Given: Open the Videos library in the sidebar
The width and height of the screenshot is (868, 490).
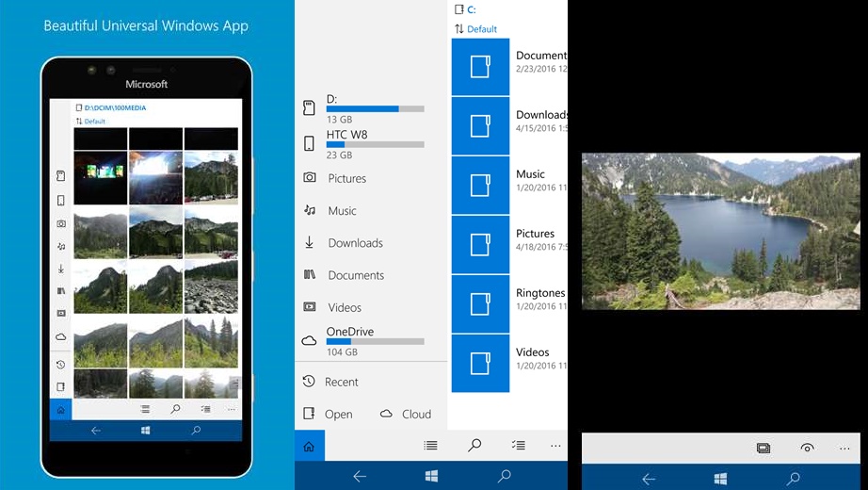Looking at the screenshot, I should pyautogui.click(x=344, y=307).
